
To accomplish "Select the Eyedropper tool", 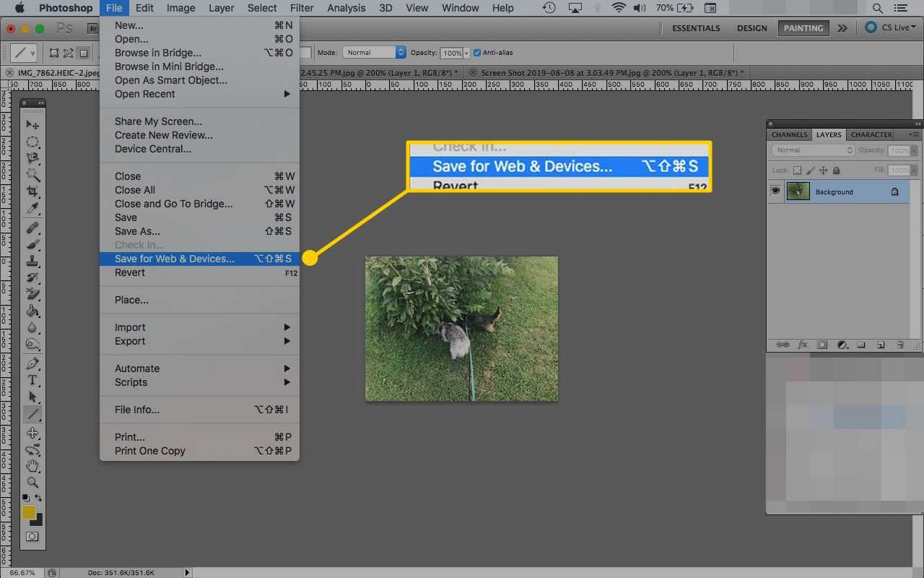I will (32, 209).
